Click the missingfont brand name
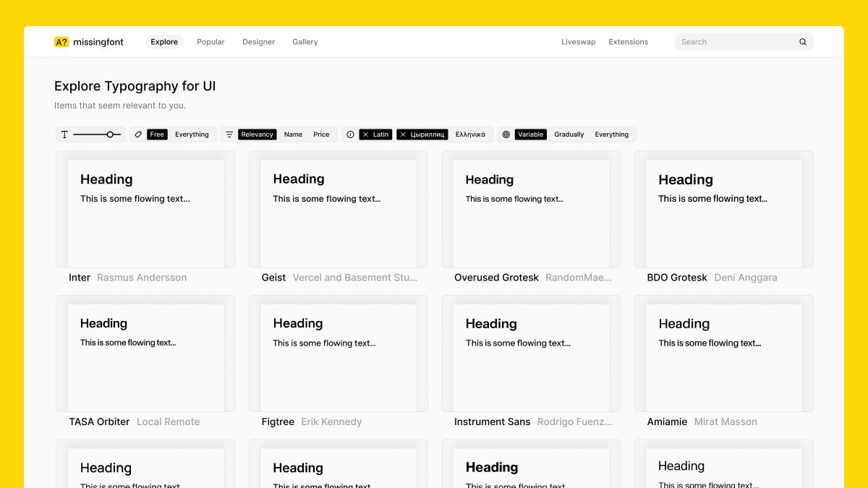The height and width of the screenshot is (488, 868). [x=98, y=42]
